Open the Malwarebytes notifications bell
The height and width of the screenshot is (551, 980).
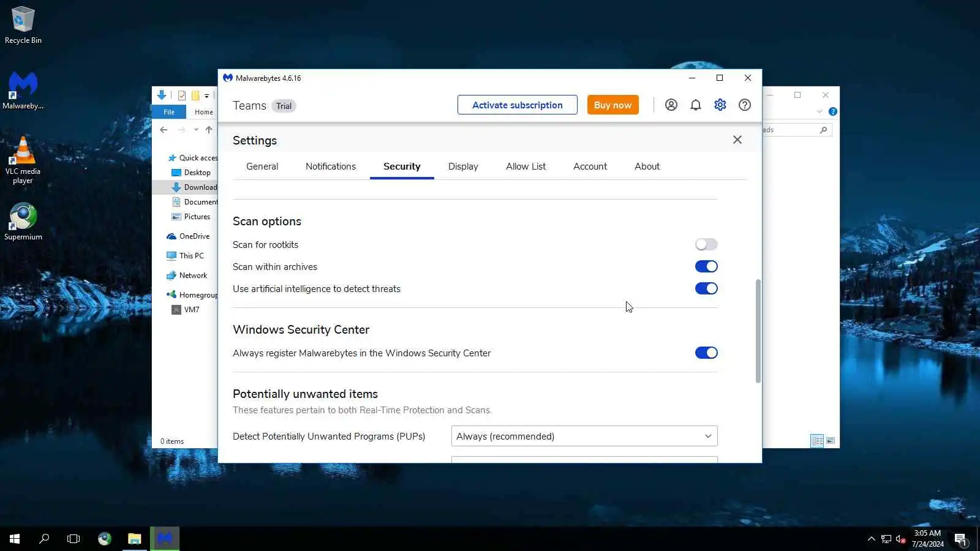(x=696, y=105)
